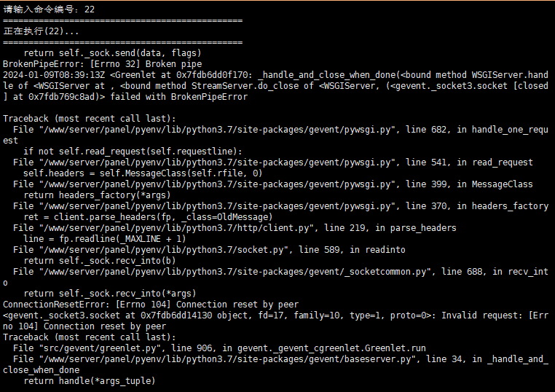This screenshot has width=555, height=392.
Task: Click the first 'Traceback (most recent call last):' line
Action: point(89,119)
